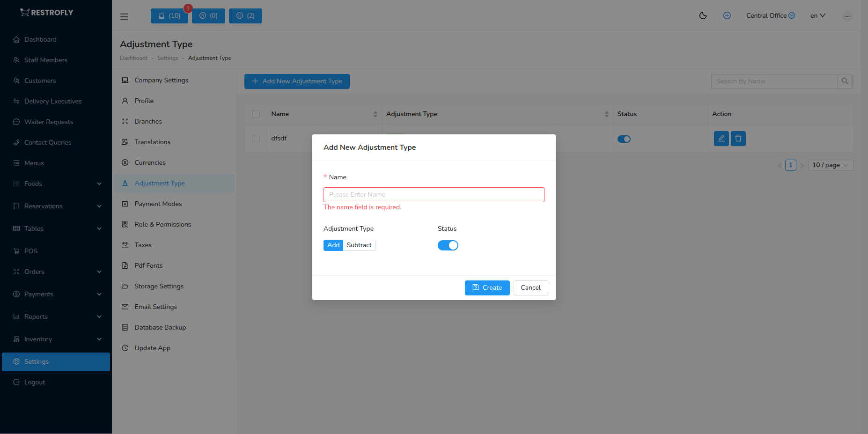Click the delete trash icon for dfsdf row
The width and height of the screenshot is (868, 434).
[738, 139]
